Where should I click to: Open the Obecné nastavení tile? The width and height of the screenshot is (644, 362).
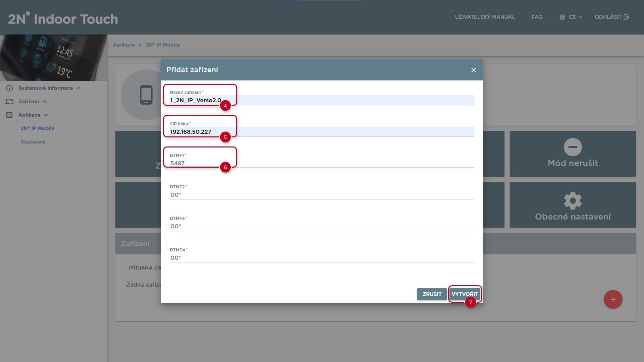pos(573,205)
